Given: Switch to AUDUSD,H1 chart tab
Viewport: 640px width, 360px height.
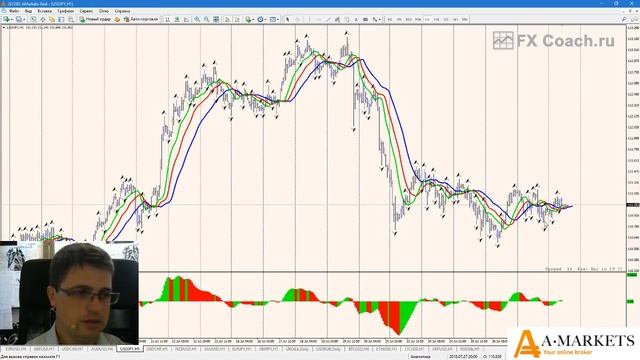Looking at the screenshot, I should [x=102, y=349].
